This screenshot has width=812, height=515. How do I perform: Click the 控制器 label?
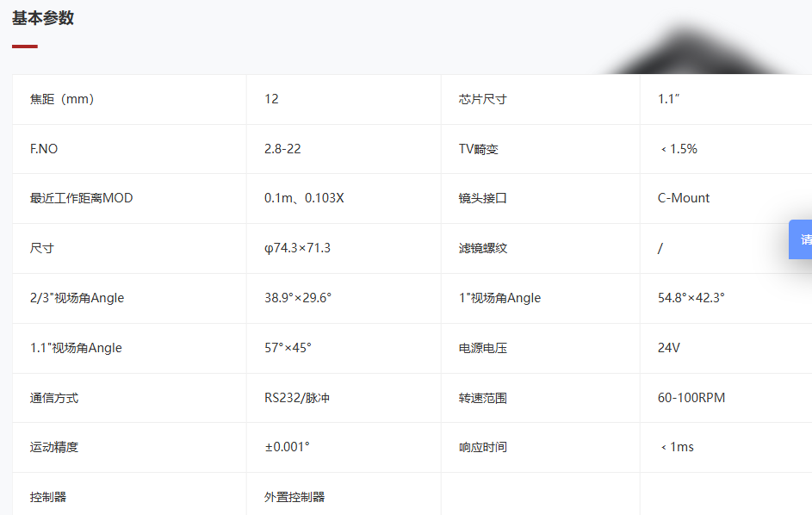[48, 497]
